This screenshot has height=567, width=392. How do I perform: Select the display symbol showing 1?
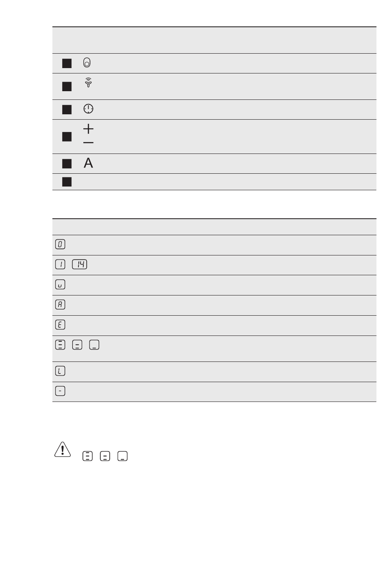pos(60,265)
